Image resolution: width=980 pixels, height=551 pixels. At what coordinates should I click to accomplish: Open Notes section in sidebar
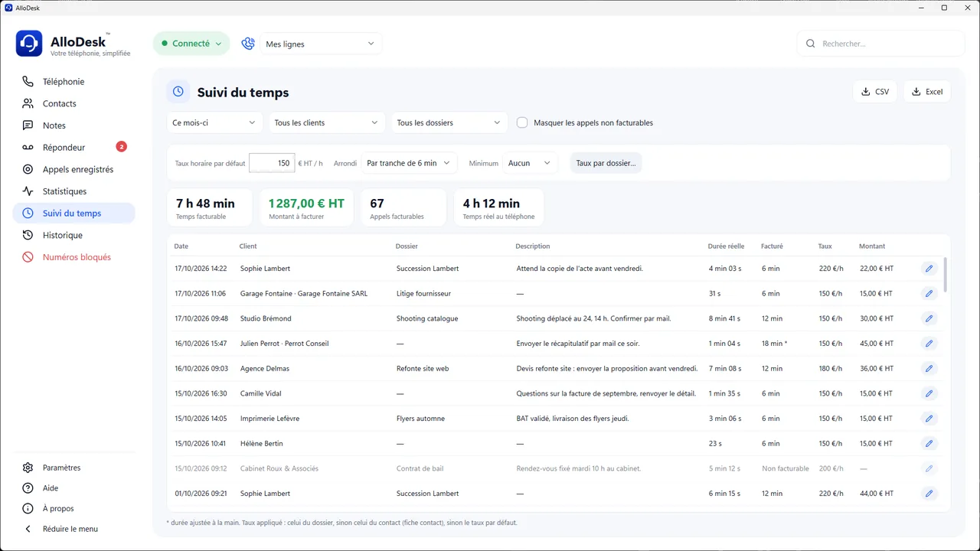pyautogui.click(x=73, y=126)
